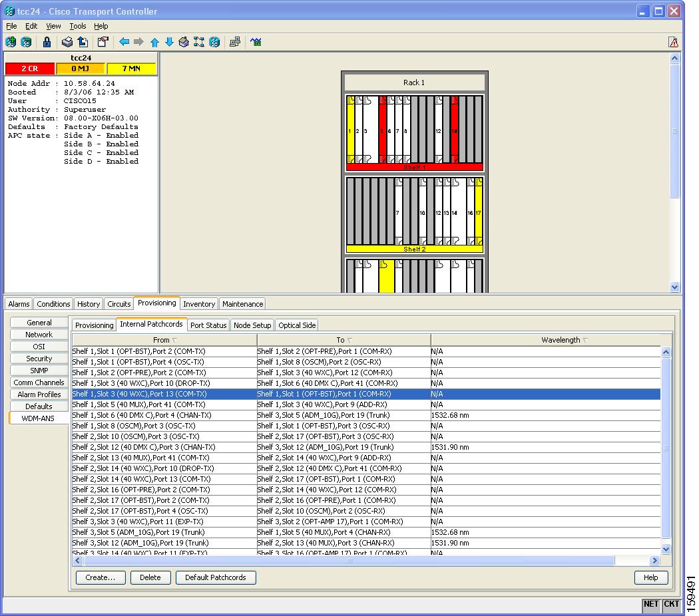Click the Default Patchcords button
The height and width of the screenshot is (616, 699).
point(216,577)
